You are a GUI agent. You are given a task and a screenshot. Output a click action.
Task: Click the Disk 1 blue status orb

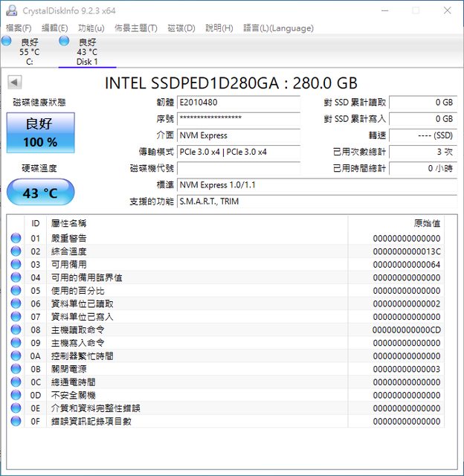[x=64, y=41]
